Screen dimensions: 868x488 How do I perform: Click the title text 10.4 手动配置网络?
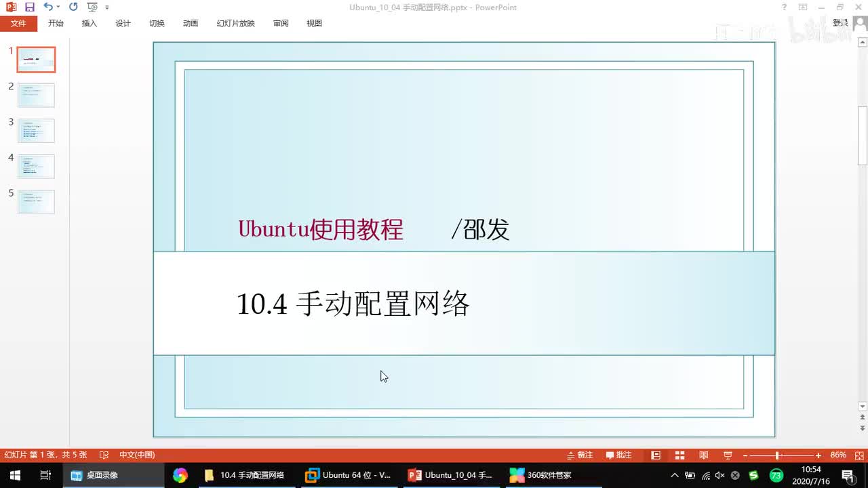(353, 304)
